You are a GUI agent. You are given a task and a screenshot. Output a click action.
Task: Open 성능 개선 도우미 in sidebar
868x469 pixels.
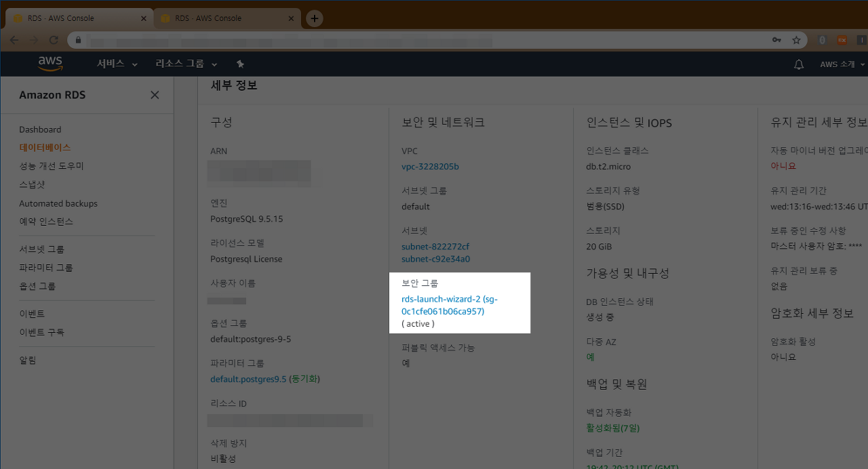(52, 166)
